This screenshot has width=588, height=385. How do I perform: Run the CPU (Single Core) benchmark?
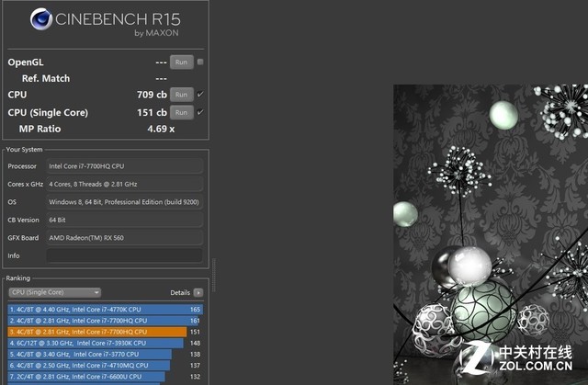[x=182, y=112]
